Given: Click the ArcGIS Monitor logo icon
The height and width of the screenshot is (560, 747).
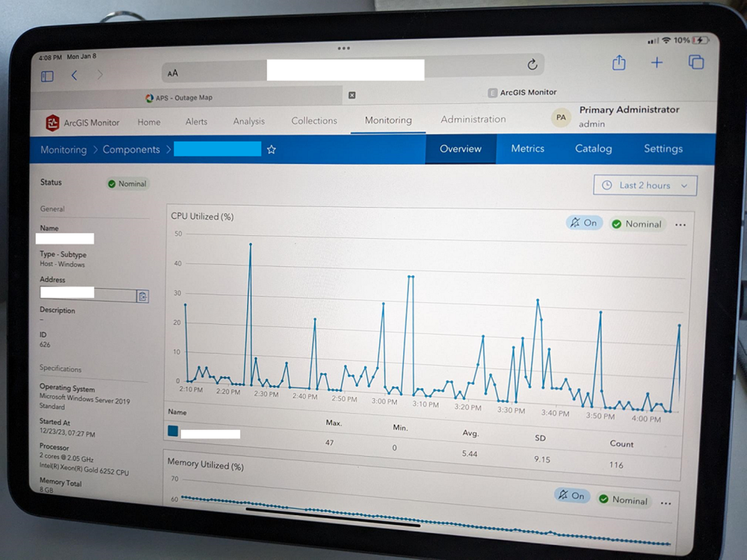Looking at the screenshot, I should (x=52, y=123).
